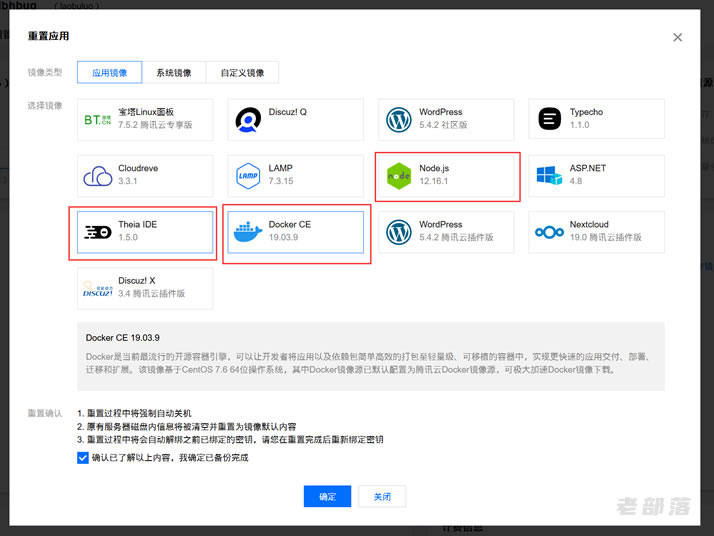Click the Typecho logo icon
714x536 pixels.
(x=550, y=119)
